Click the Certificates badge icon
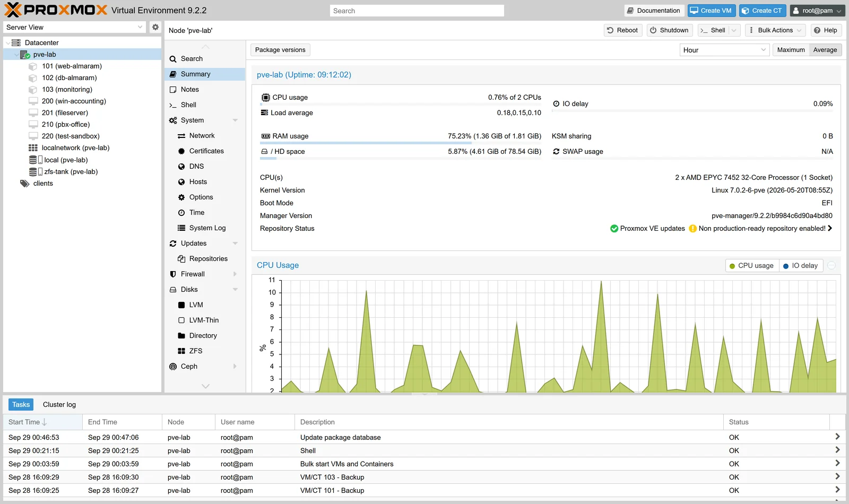The width and height of the screenshot is (849, 504). [181, 151]
